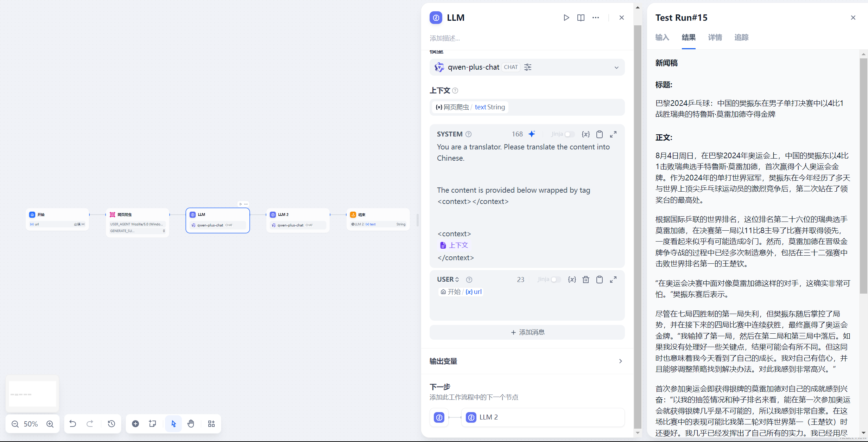Delete the USER message with trash icon
Viewport: 868px width, 442px height.
[586, 280]
